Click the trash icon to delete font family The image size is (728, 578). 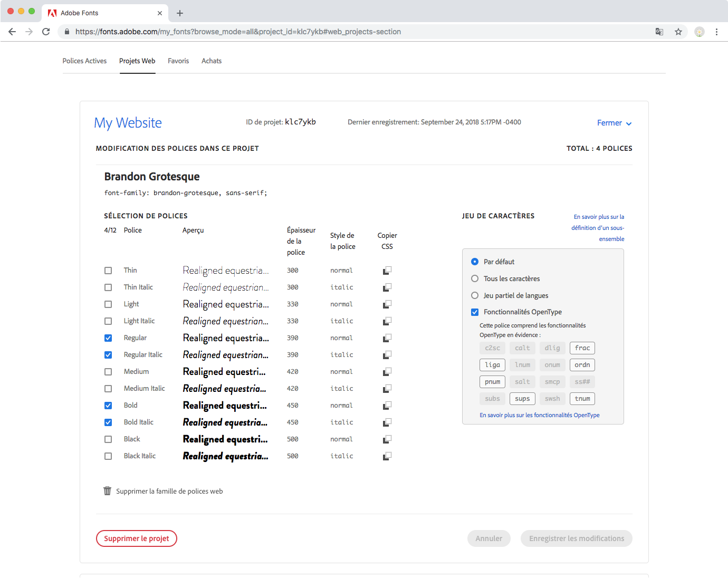(108, 491)
